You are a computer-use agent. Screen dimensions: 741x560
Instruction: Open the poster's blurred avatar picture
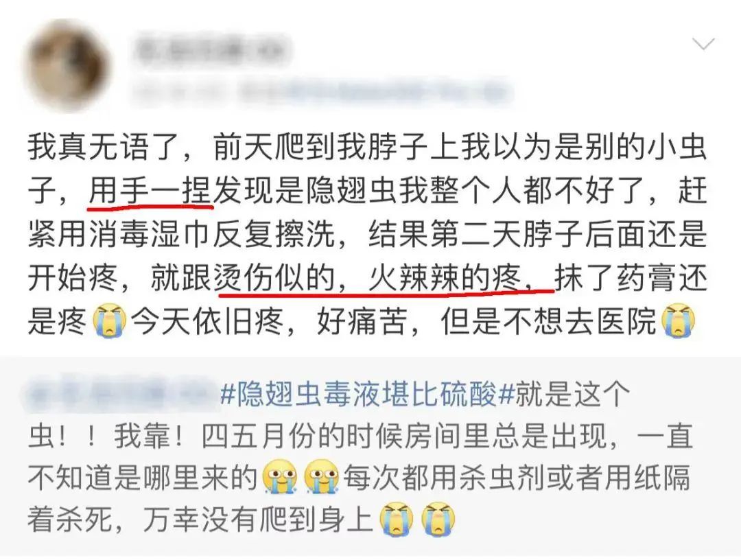[x=68, y=66]
